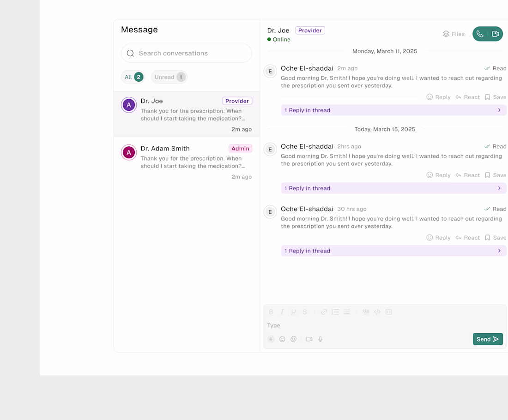This screenshot has height=420, width=508.
Task: Open the Dr. Joe conversation
Action: coord(187,114)
